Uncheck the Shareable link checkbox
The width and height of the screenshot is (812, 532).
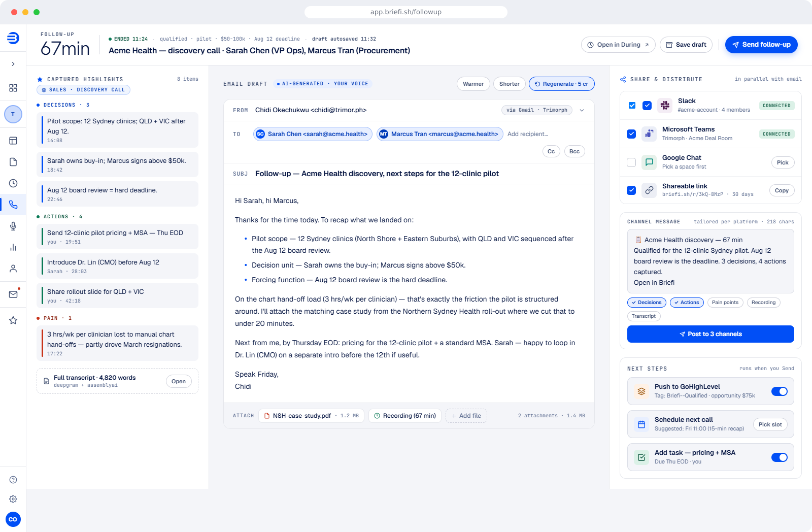click(x=631, y=190)
